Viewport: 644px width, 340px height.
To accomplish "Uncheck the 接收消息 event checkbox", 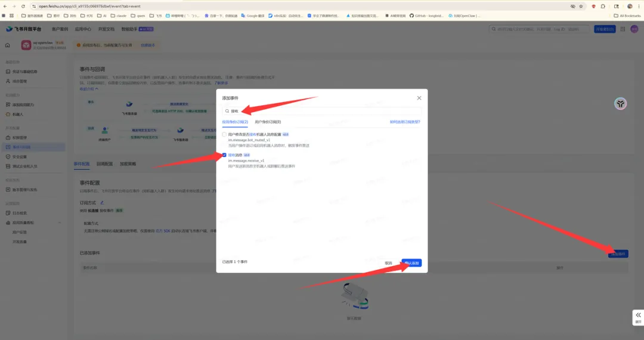I will tap(224, 155).
